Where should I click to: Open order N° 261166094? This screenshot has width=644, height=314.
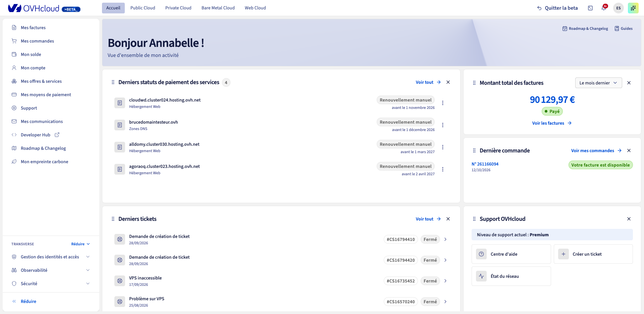[485, 164]
